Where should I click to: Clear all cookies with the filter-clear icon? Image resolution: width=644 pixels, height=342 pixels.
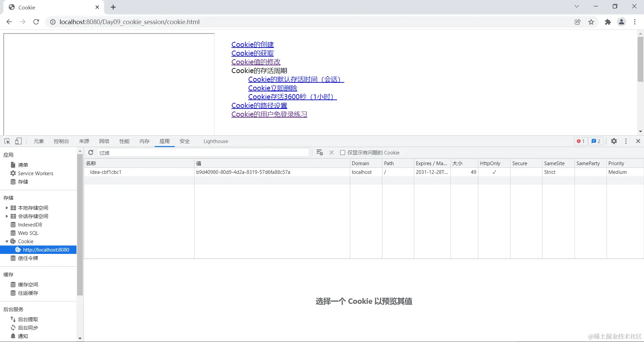point(320,152)
